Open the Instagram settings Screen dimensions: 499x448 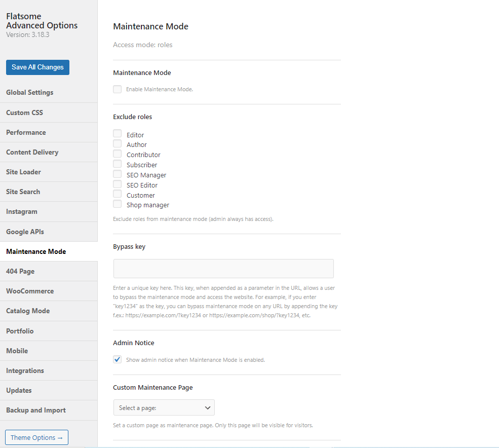point(49,211)
